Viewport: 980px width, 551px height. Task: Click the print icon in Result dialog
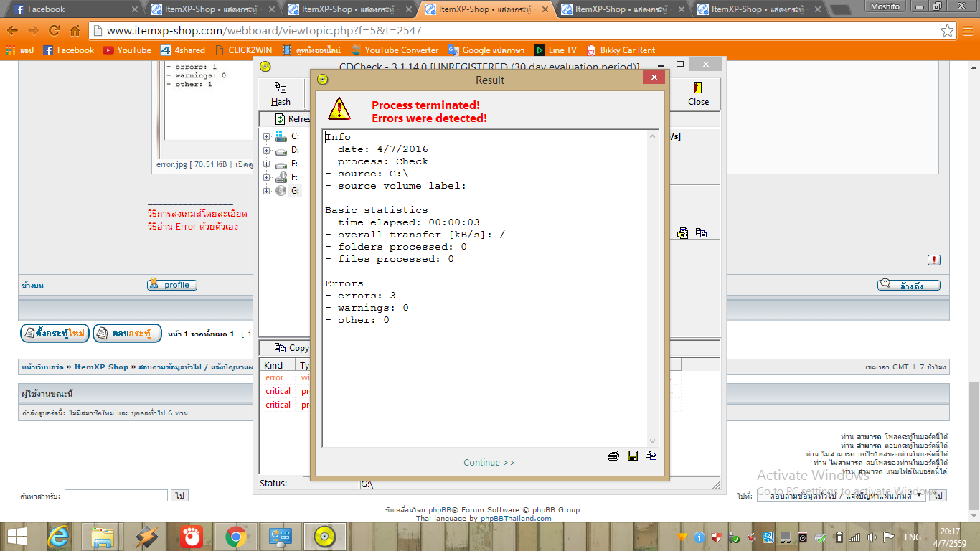613,456
